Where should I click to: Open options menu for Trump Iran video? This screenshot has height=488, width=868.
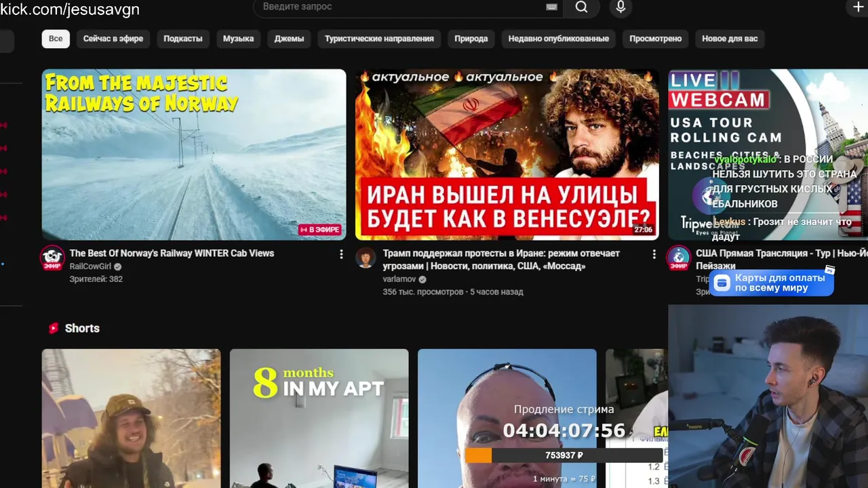[654, 254]
